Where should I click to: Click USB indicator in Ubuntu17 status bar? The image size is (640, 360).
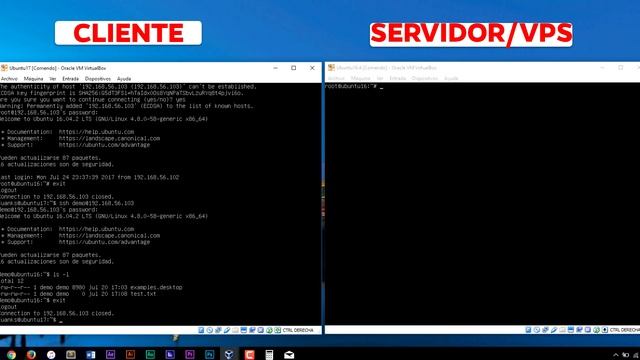point(227,330)
